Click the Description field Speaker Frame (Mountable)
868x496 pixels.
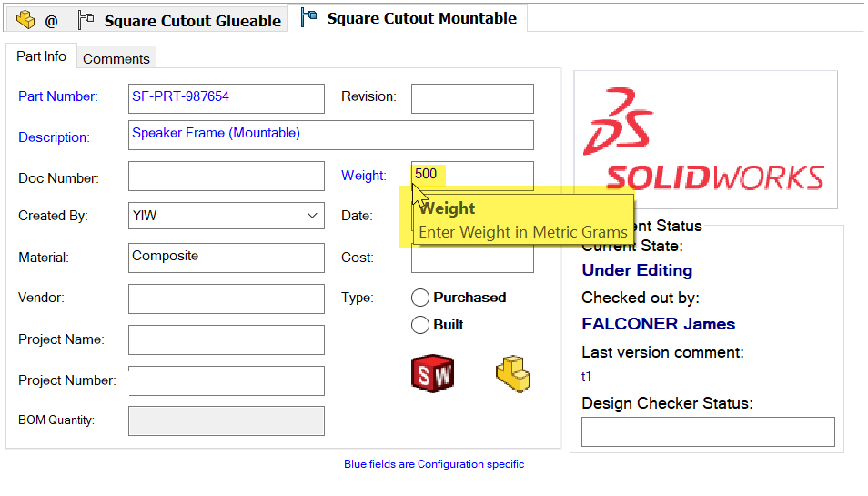click(331, 135)
